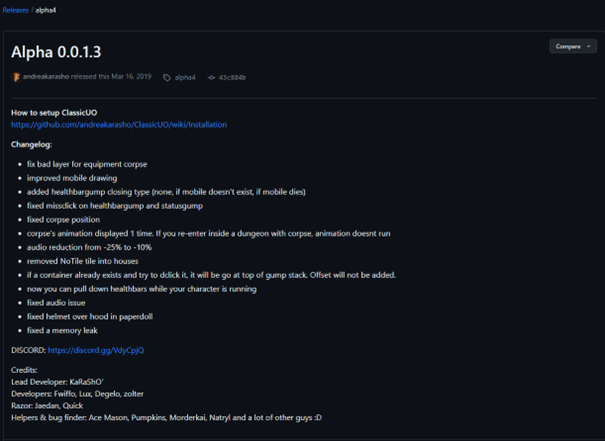The height and width of the screenshot is (441, 605).
Task: Open the discord.gg invite link
Action: (x=96, y=350)
